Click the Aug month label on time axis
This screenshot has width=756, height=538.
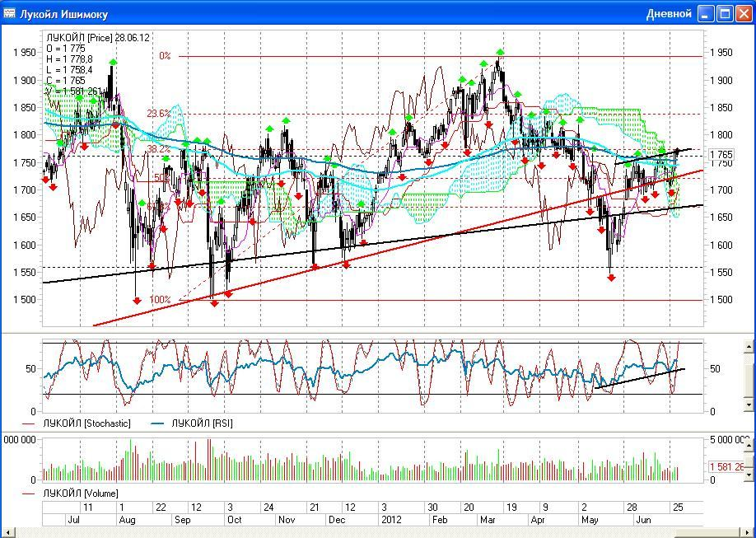[x=128, y=520]
